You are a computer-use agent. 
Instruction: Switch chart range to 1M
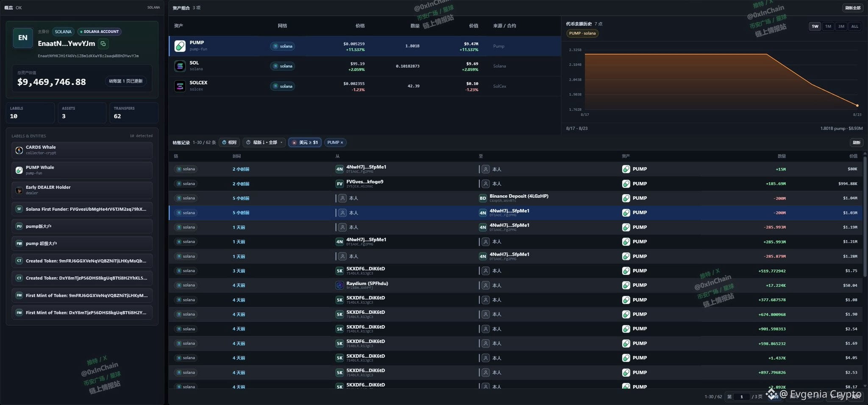(828, 26)
